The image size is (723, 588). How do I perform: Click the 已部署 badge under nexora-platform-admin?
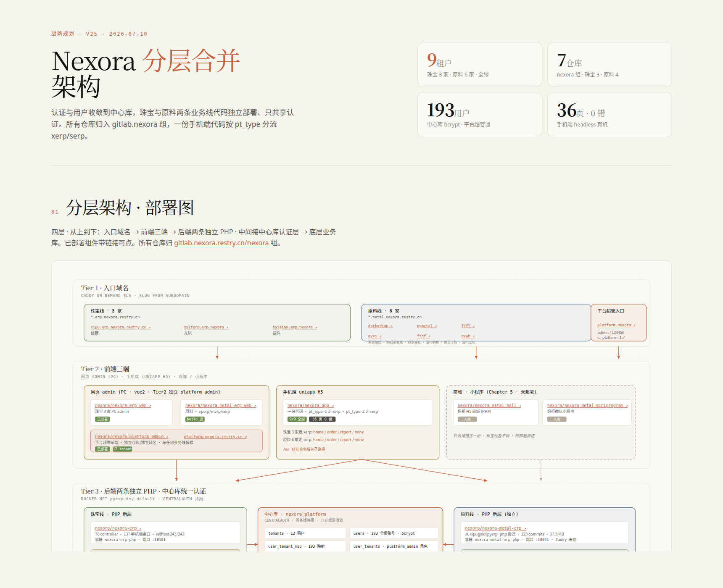(x=103, y=449)
